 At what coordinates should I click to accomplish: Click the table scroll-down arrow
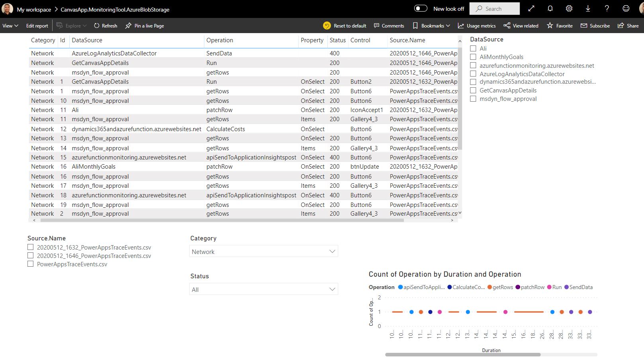460,213
